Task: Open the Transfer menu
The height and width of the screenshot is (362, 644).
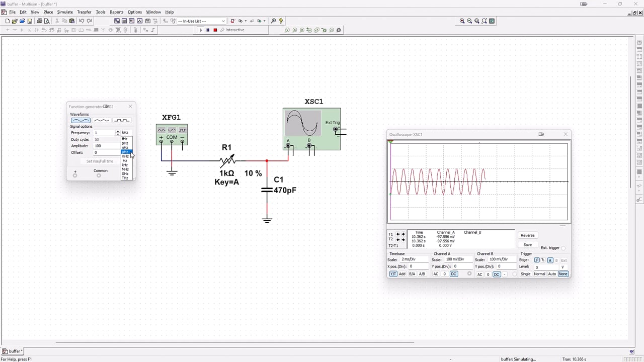Action: coord(84,12)
